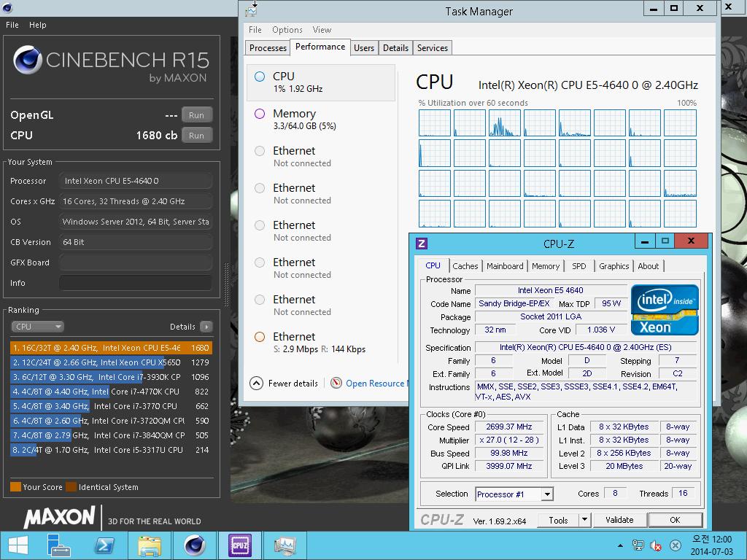The image size is (747, 560).
Task: Open the CPU-Z Memory tab
Action: click(546, 266)
